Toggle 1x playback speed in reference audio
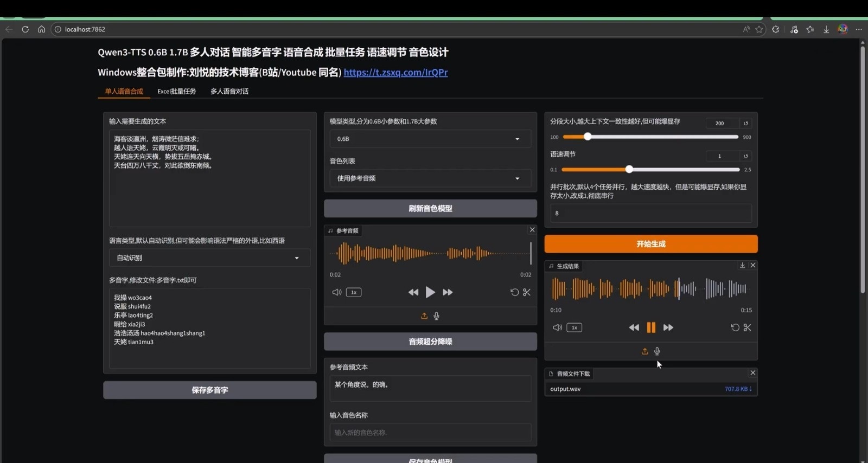Screen dimensions: 868x463 [x=354, y=292]
